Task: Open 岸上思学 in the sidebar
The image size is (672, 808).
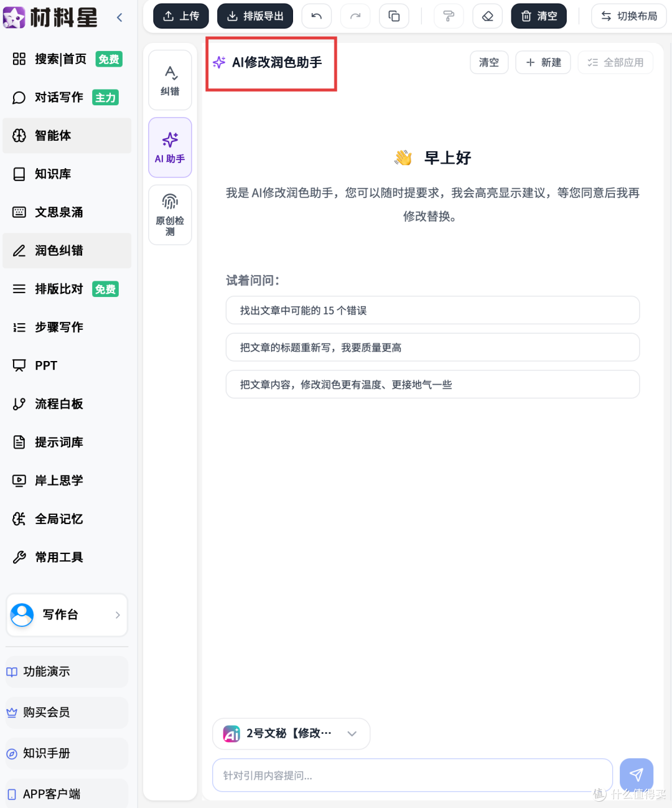Action: [x=67, y=481]
